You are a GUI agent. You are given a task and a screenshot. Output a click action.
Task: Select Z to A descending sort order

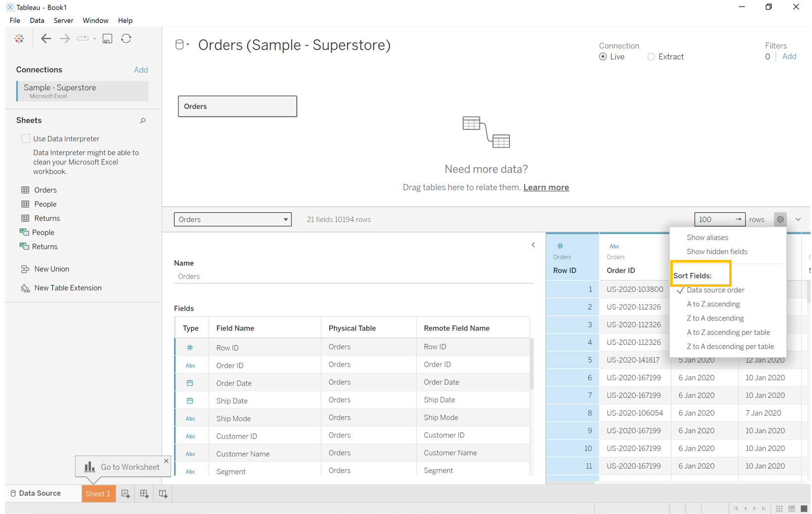pos(715,318)
